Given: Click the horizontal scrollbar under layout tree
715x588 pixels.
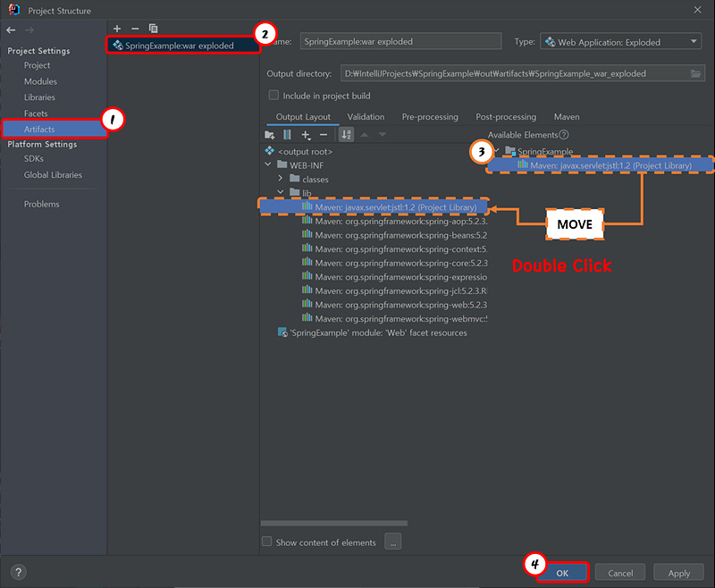Looking at the screenshot, I should [x=333, y=524].
